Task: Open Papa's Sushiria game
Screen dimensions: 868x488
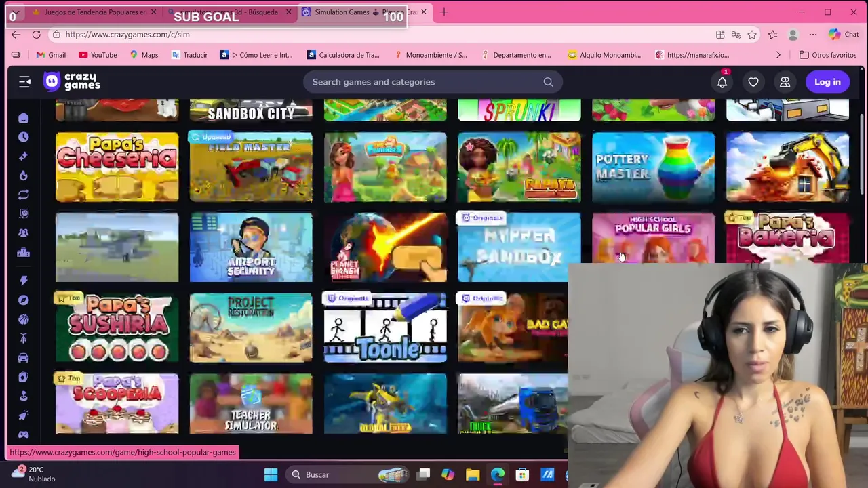Action: point(117,328)
